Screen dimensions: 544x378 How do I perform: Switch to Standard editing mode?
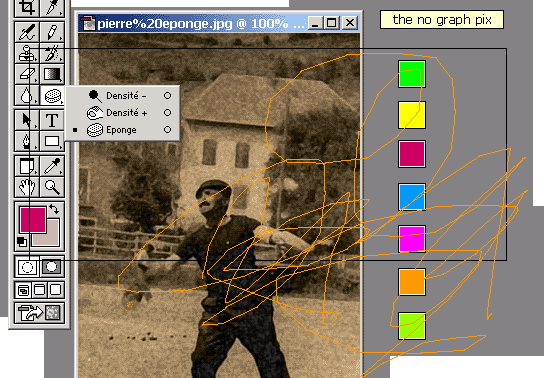[x=27, y=267]
